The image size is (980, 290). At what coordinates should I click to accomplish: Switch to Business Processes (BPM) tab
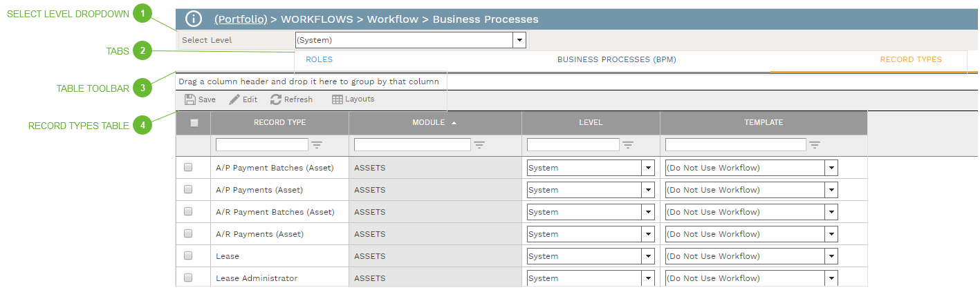[616, 60]
